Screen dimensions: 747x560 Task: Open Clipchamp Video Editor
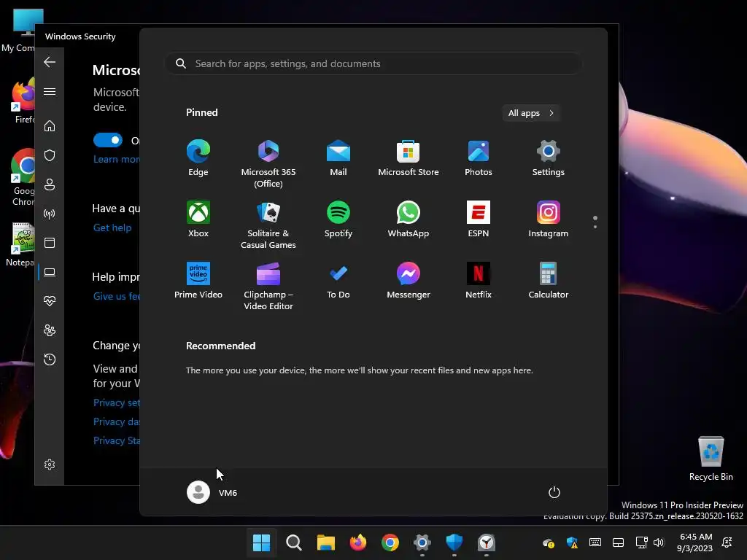point(268,286)
